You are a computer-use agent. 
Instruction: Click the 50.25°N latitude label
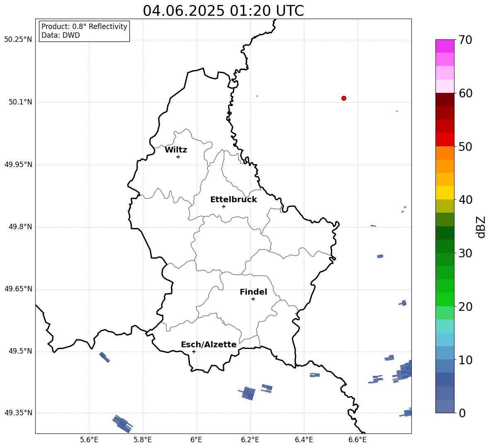(18, 40)
